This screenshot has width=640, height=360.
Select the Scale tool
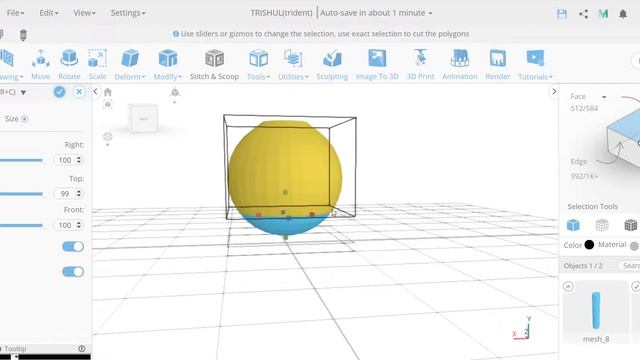(x=97, y=64)
